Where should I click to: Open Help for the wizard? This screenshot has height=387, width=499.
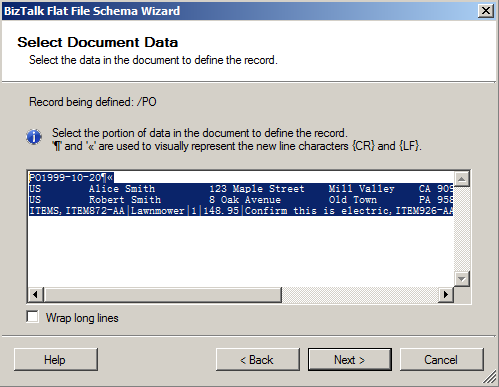[x=56, y=360]
